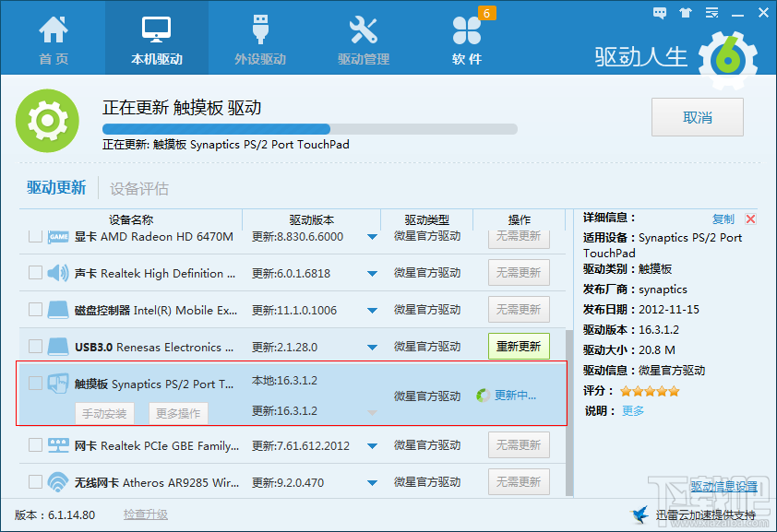
Task: Click the 操作 column header
Action: (520, 220)
